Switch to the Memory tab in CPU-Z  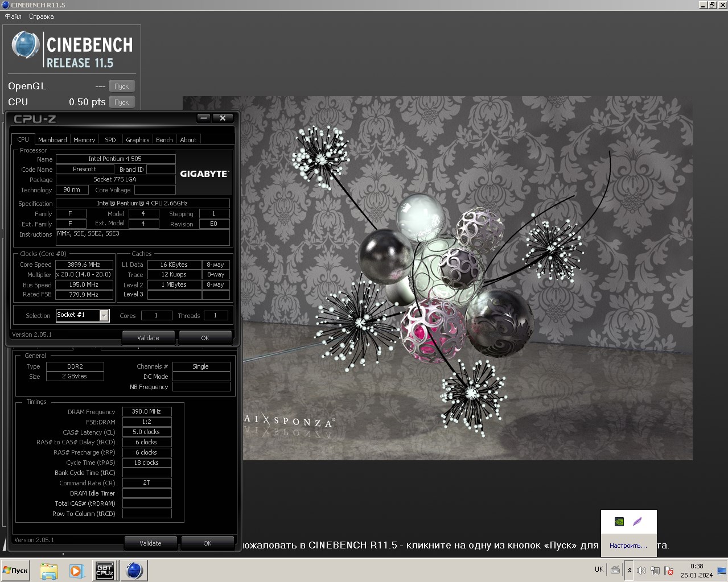pos(84,140)
